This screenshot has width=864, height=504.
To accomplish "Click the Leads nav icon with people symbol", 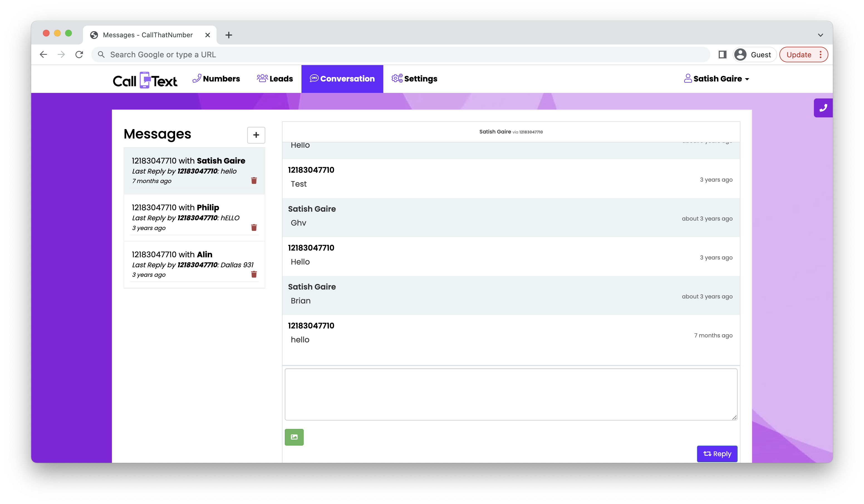I will (262, 79).
